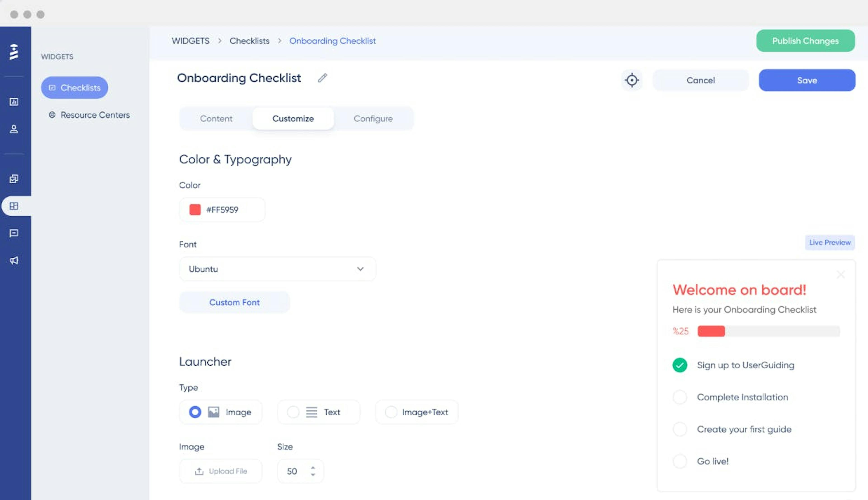This screenshot has height=500, width=868.
Task: Switch to the Content tab
Action: [216, 118]
